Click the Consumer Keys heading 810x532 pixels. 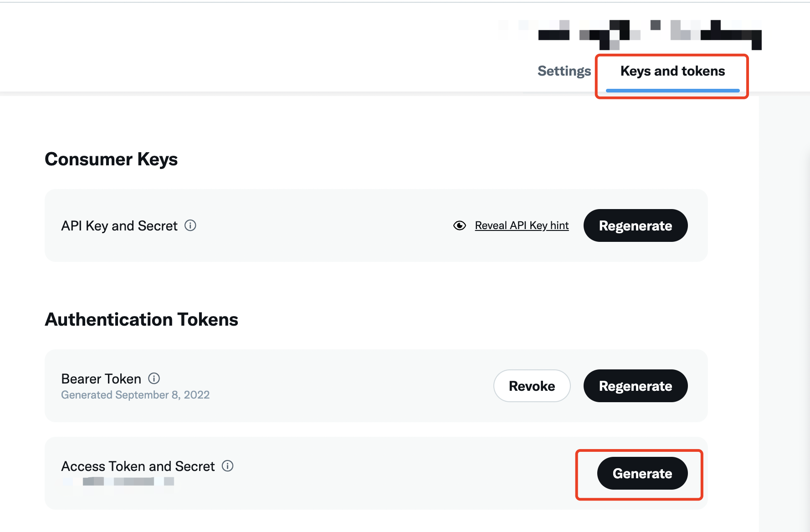pyautogui.click(x=111, y=159)
